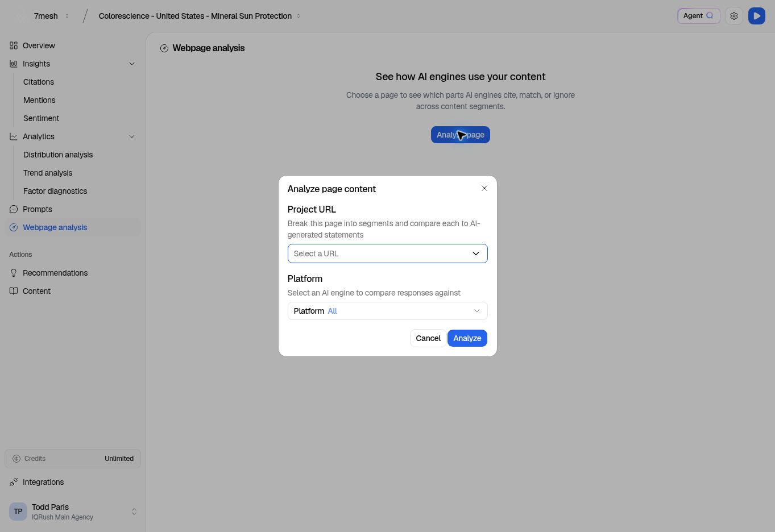The image size is (775, 532).
Task: Click the Credits coin icon
Action: (16, 459)
